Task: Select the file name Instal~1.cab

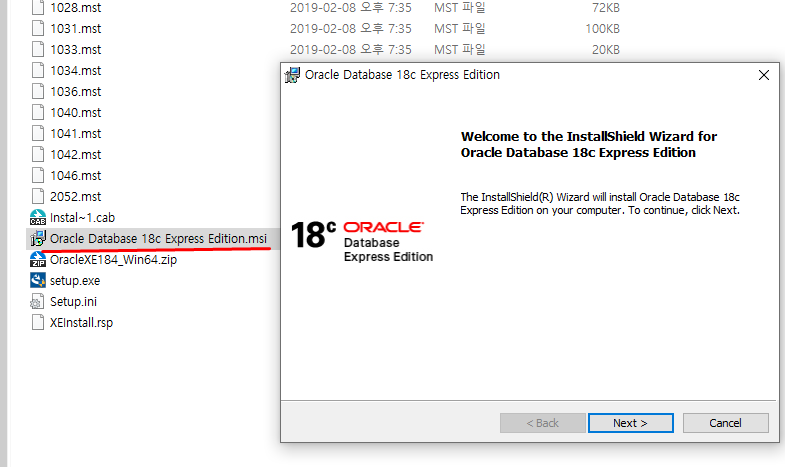Action: [83, 218]
